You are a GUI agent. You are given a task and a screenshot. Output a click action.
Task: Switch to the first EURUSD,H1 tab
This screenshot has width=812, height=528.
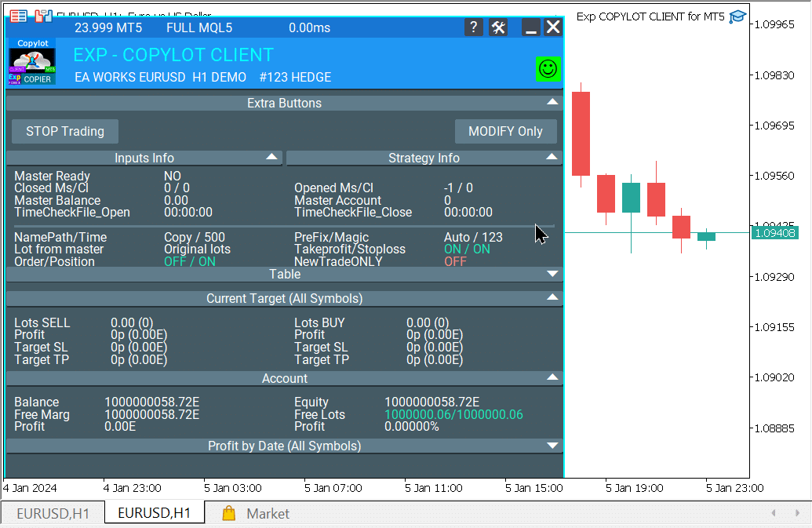[x=53, y=514]
